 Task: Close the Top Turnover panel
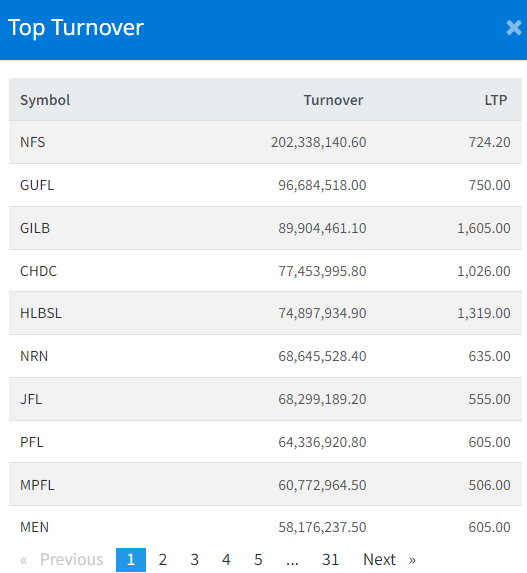coord(513,27)
